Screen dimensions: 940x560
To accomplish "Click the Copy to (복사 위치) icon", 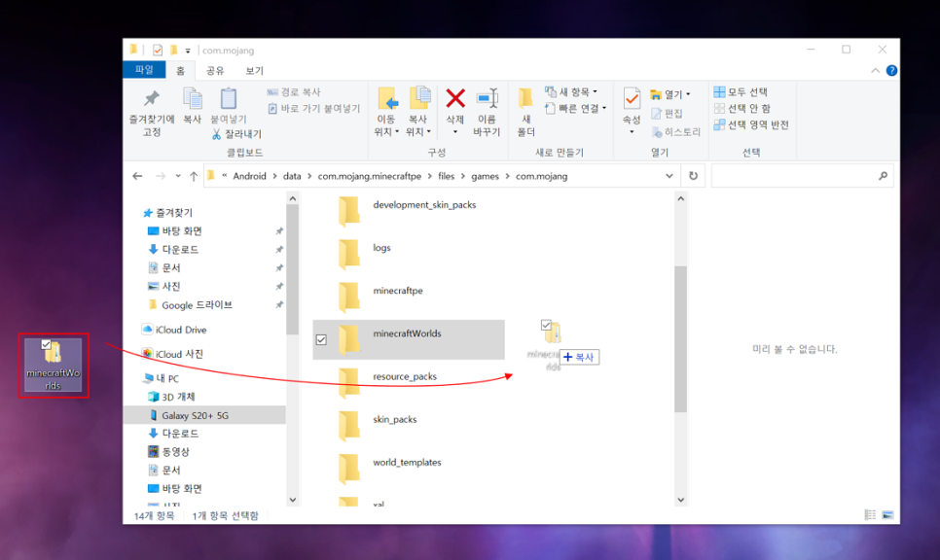I will click(419, 99).
